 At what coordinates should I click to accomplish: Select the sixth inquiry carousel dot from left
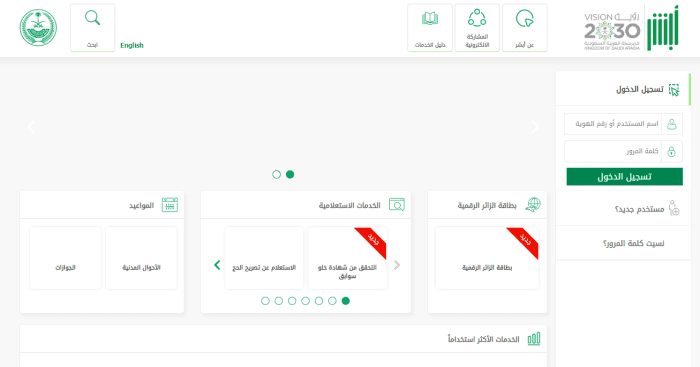tap(332, 301)
